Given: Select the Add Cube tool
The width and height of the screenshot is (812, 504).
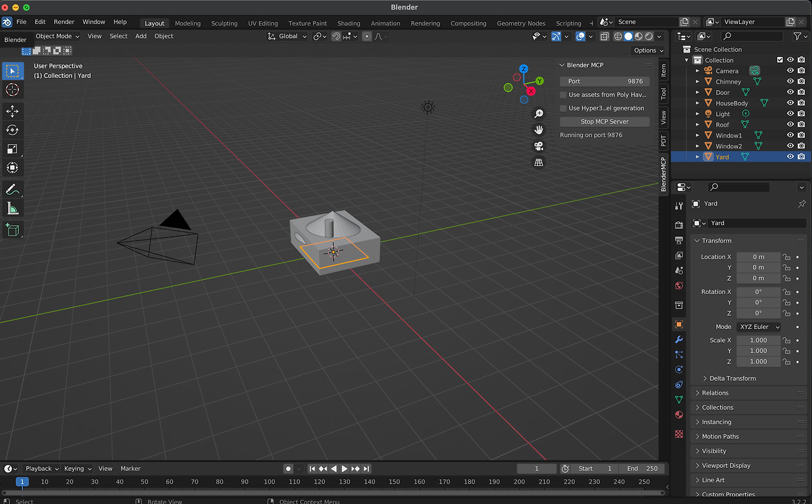Looking at the screenshot, I should pos(12,229).
